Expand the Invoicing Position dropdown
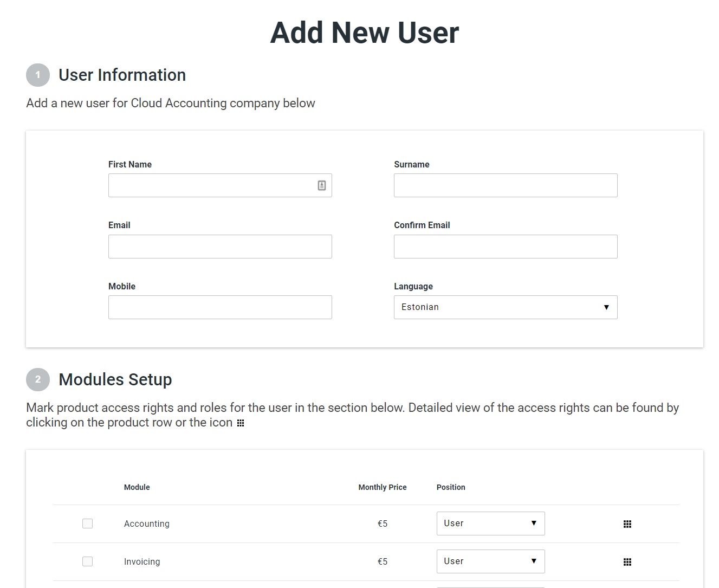The image size is (719, 588). (490, 561)
